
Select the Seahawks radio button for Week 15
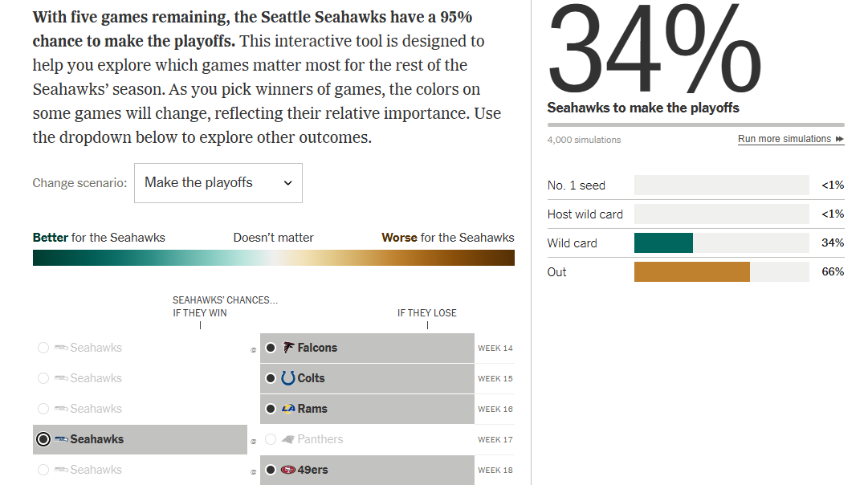(43, 378)
